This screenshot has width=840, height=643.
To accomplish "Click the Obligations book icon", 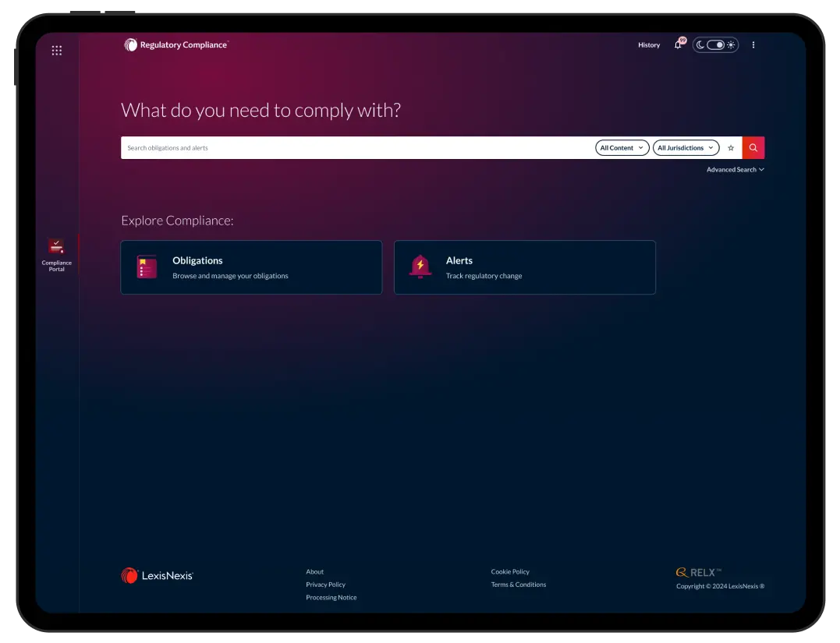I will (147, 267).
